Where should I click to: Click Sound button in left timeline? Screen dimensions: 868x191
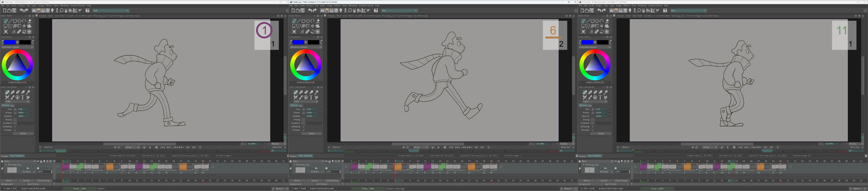click(26, 181)
